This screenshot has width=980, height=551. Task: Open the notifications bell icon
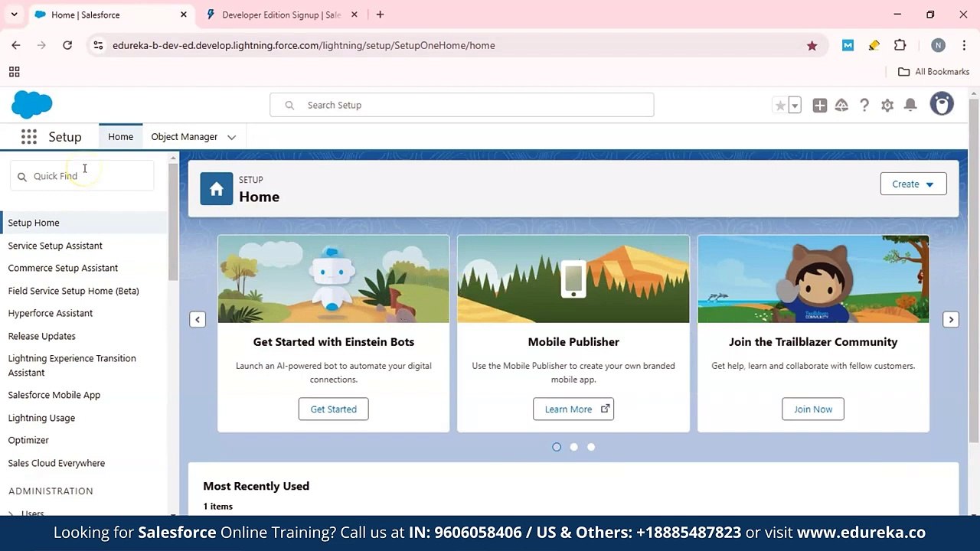click(x=910, y=106)
